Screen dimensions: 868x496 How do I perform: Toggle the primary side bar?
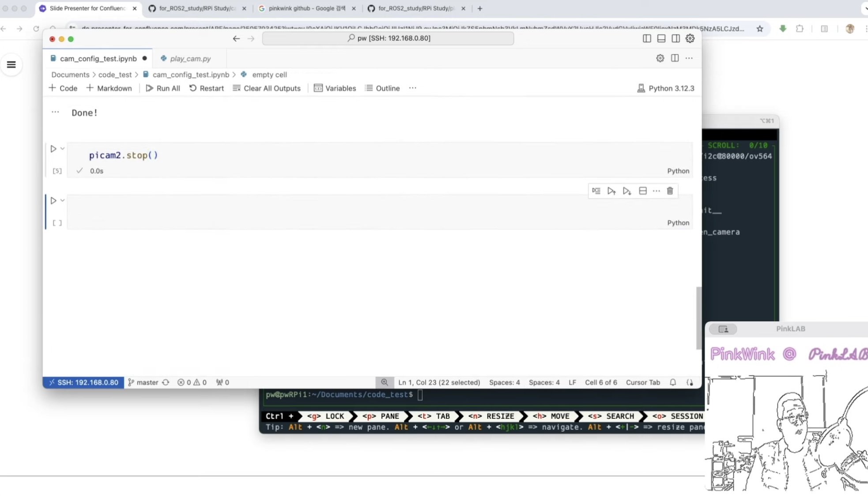pos(647,39)
